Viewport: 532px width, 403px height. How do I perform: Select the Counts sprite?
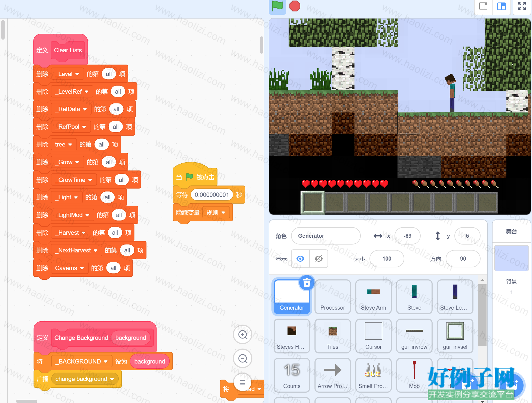coord(292,375)
